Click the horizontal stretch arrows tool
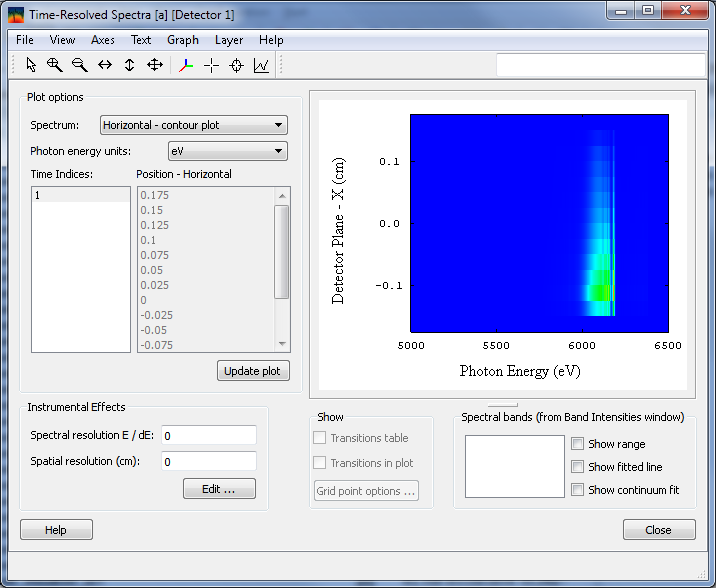Viewport: 716px width, 588px height. coord(105,65)
